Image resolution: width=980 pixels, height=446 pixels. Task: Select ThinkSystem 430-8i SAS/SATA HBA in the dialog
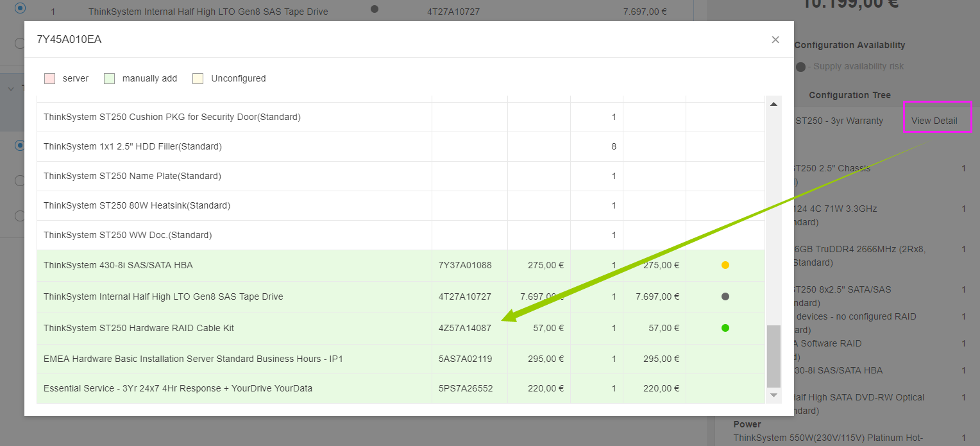(x=118, y=265)
